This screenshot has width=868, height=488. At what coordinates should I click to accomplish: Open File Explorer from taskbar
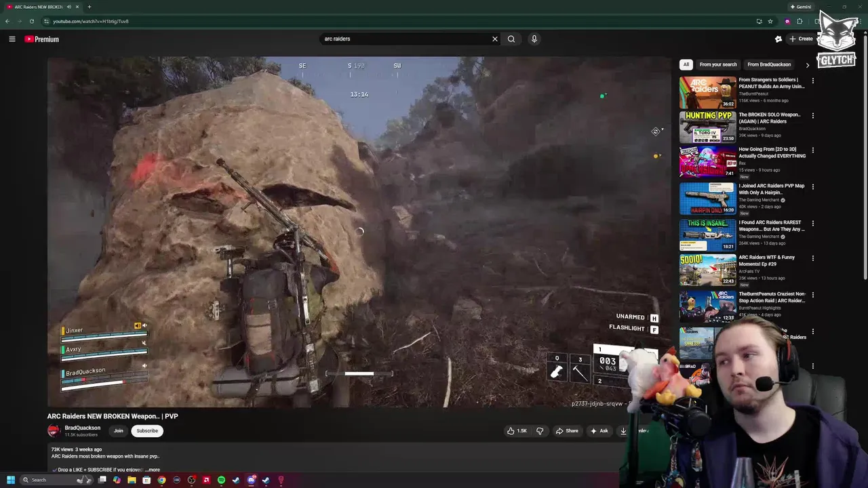pyautogui.click(x=132, y=480)
